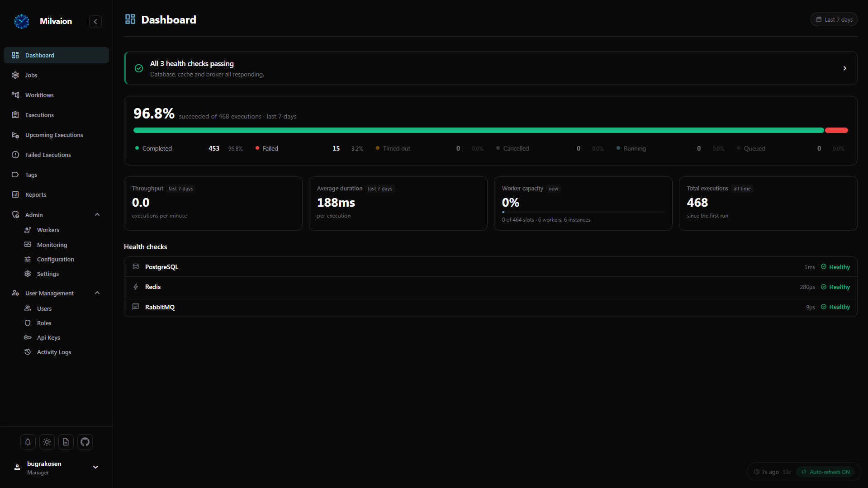The height and width of the screenshot is (488, 868).
Task: Open notifications bell icon
Action: [28, 442]
